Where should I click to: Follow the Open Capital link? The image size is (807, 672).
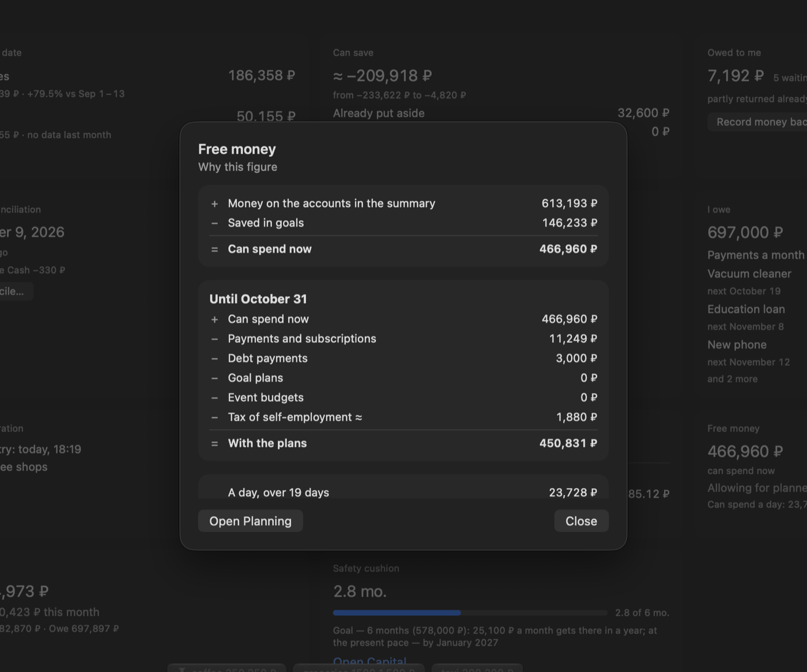pos(369,662)
